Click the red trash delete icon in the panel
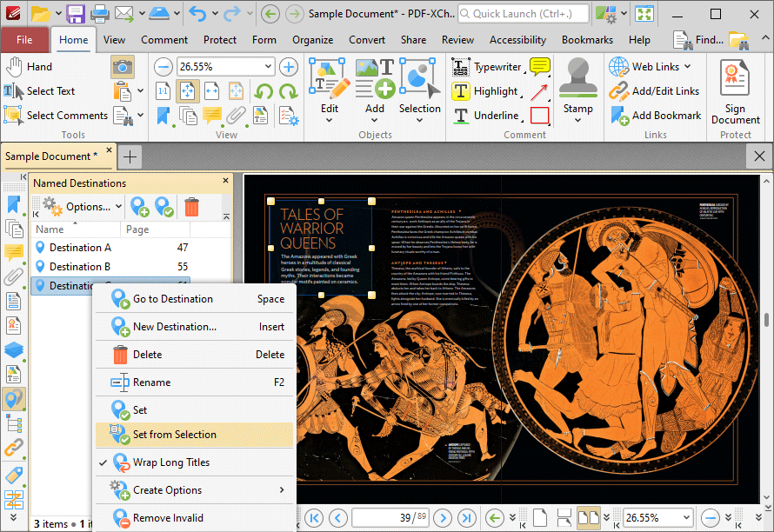Image resolution: width=774 pixels, height=532 pixels. (191, 206)
